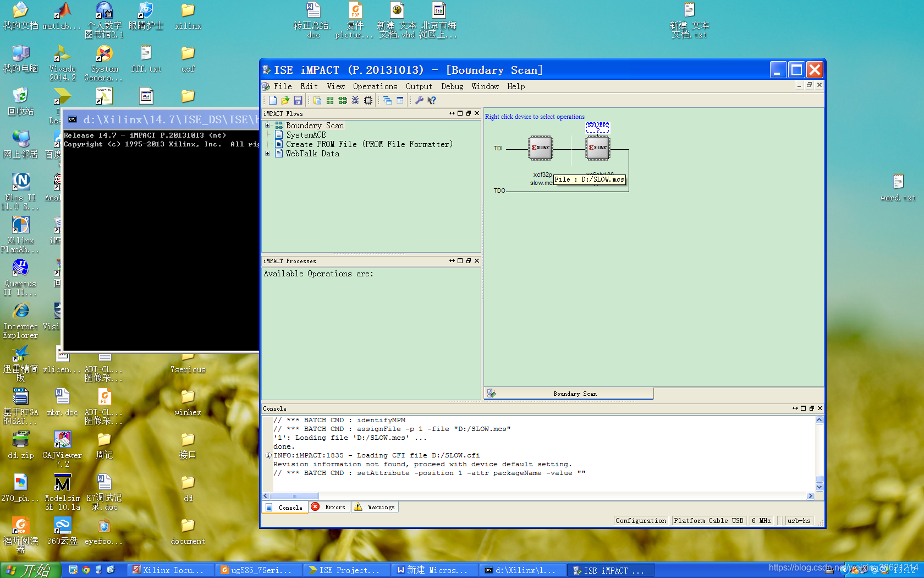
Task: Float the Console panel
Action: click(x=812, y=408)
